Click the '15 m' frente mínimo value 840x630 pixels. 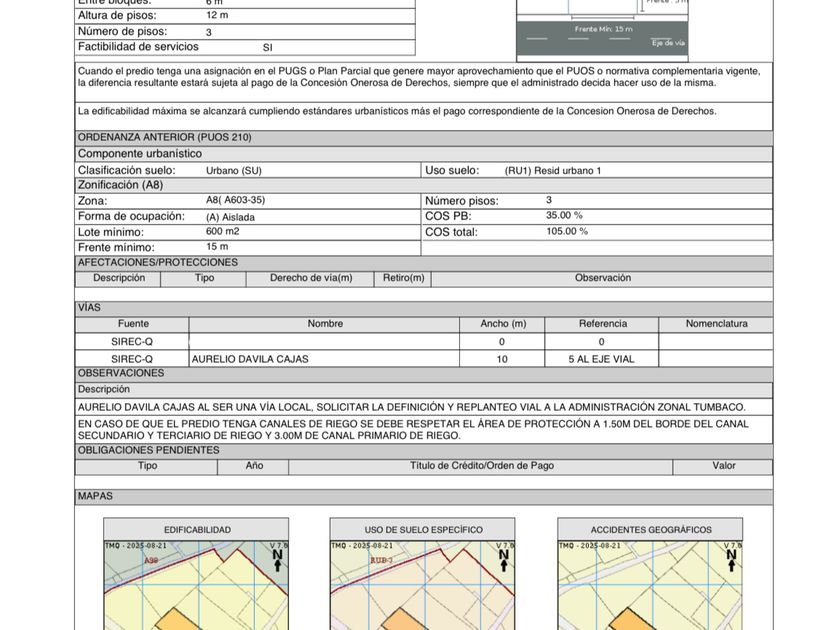(217, 246)
